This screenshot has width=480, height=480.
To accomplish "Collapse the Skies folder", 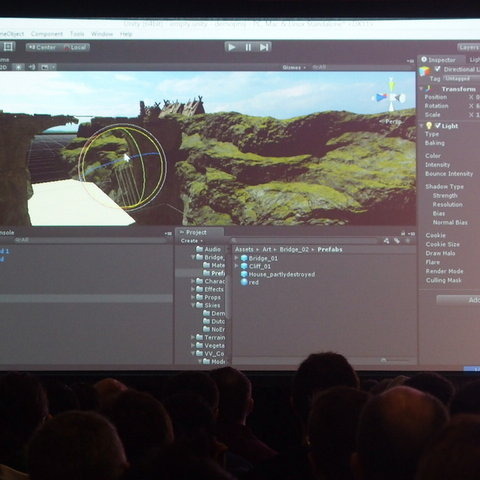I will pyautogui.click(x=193, y=305).
